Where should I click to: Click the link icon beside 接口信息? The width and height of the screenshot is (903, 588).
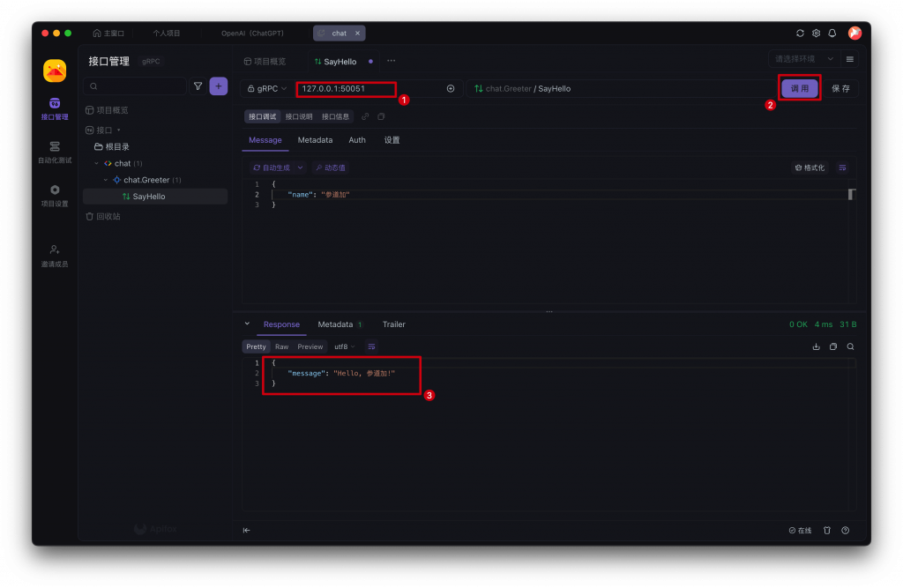(x=365, y=117)
